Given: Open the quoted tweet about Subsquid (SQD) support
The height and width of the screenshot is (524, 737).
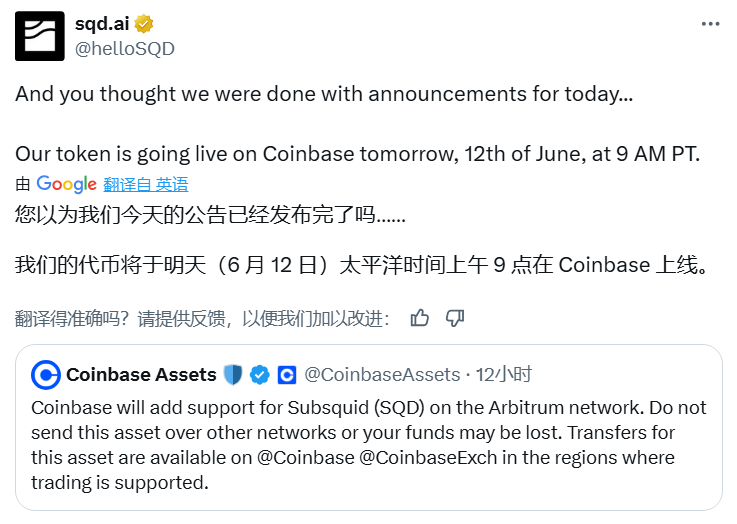Looking at the screenshot, I should (369, 428).
